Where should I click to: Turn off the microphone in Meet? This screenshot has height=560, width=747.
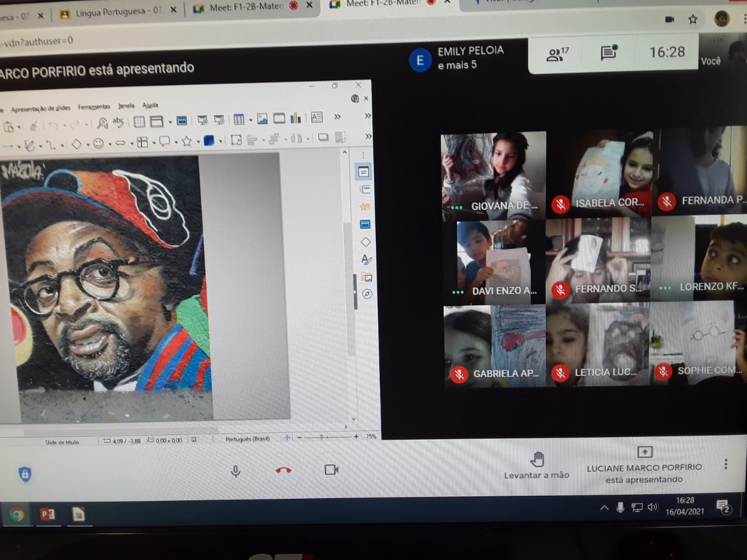coord(236,471)
